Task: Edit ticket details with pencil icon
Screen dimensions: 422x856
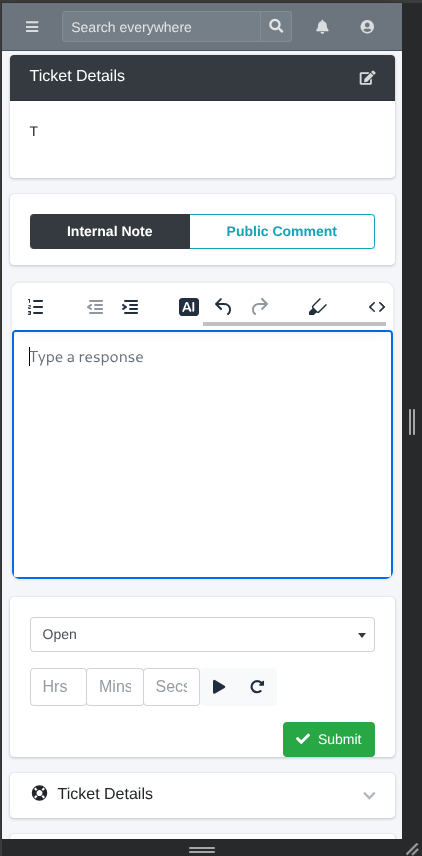Action: click(x=367, y=78)
